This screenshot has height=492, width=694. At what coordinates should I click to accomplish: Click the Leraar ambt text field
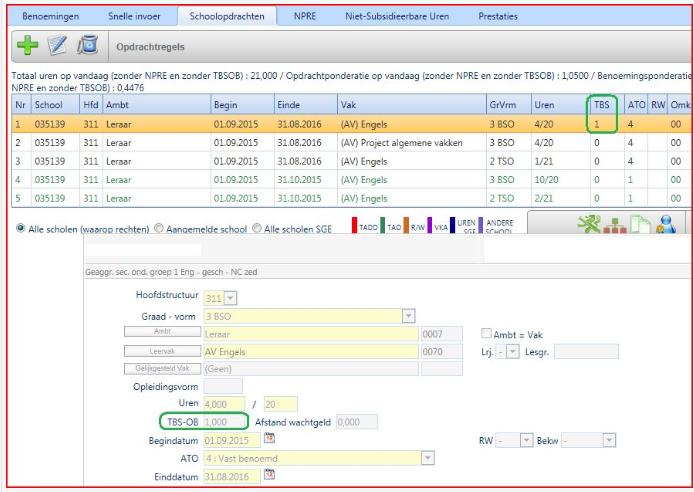(311, 334)
